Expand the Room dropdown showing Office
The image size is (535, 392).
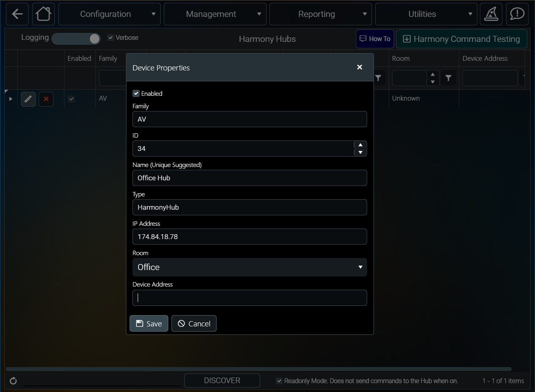point(250,267)
